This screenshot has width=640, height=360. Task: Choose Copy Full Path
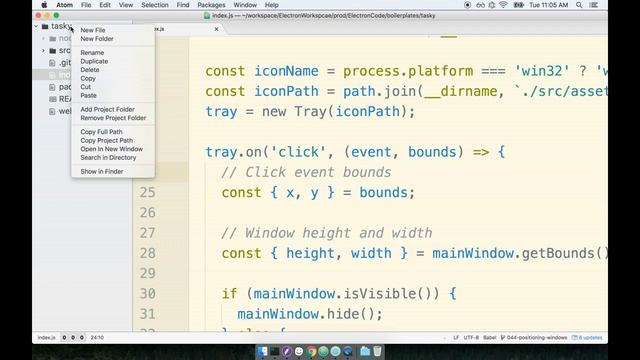pos(101,132)
